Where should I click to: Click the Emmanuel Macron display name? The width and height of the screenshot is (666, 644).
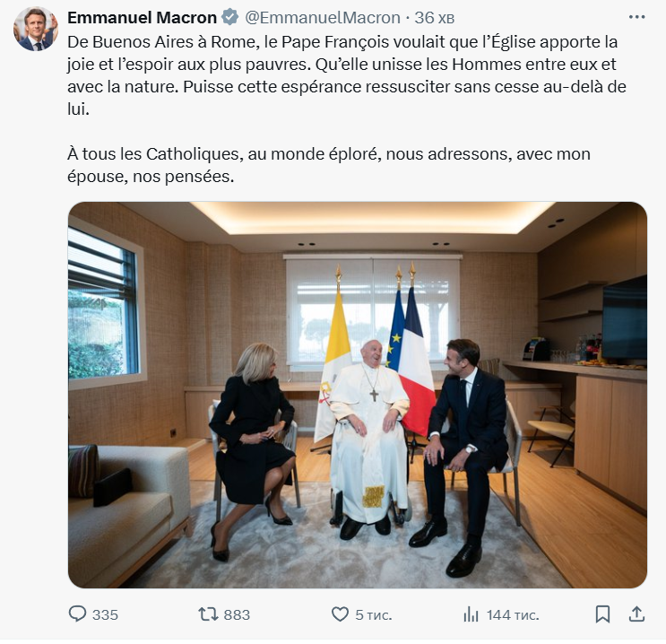(143, 17)
